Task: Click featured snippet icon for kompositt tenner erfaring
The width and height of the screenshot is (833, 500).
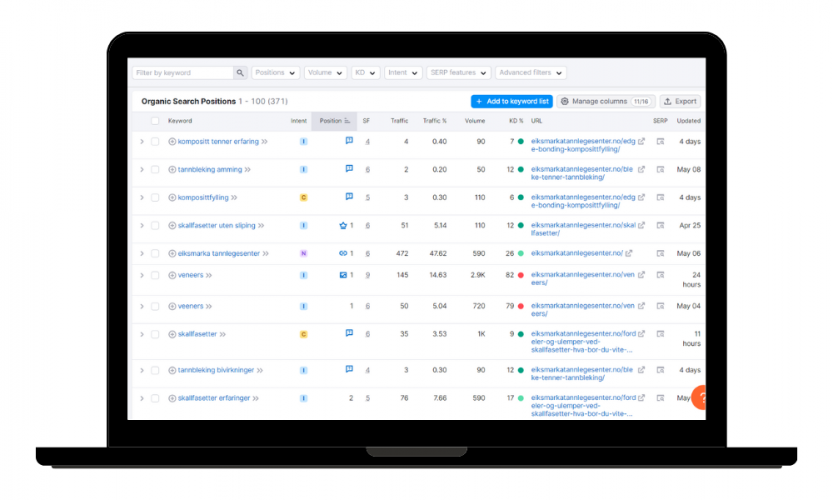Action: [349, 141]
